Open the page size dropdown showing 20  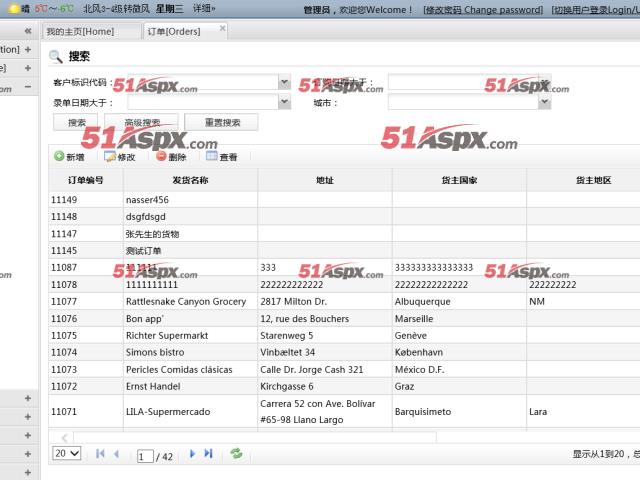(x=67, y=454)
